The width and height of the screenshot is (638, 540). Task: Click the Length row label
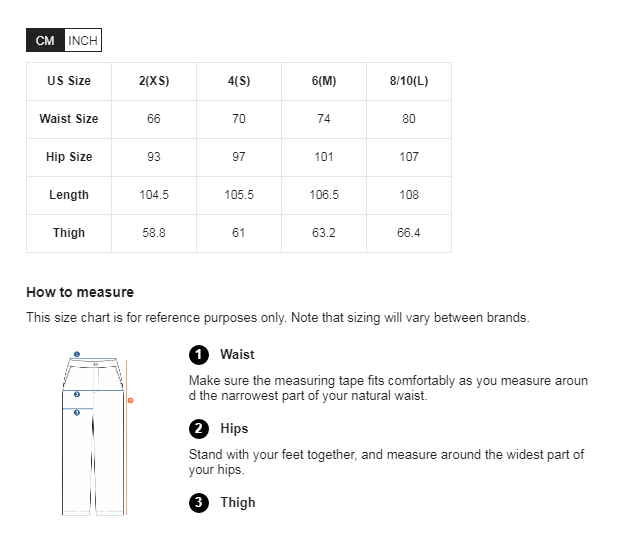point(69,195)
